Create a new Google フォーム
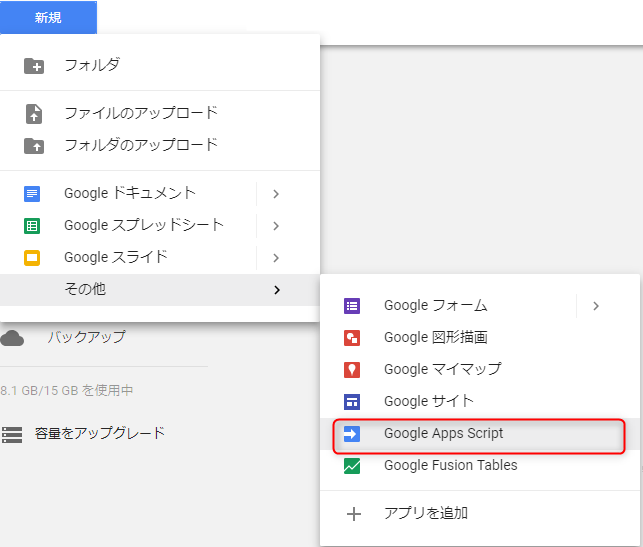Image resolution: width=643 pixels, height=547 pixels. pyautogui.click(x=436, y=305)
